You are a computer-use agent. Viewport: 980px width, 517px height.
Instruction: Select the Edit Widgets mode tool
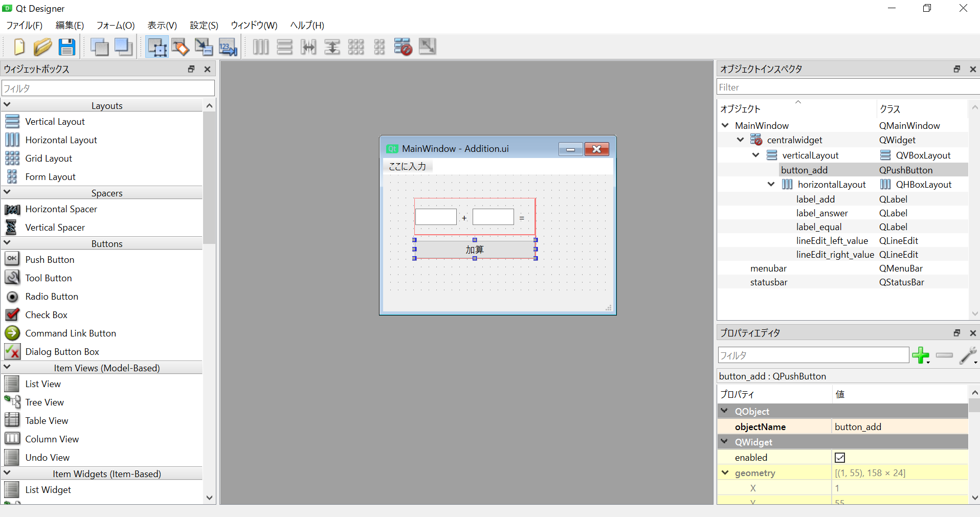[157, 47]
